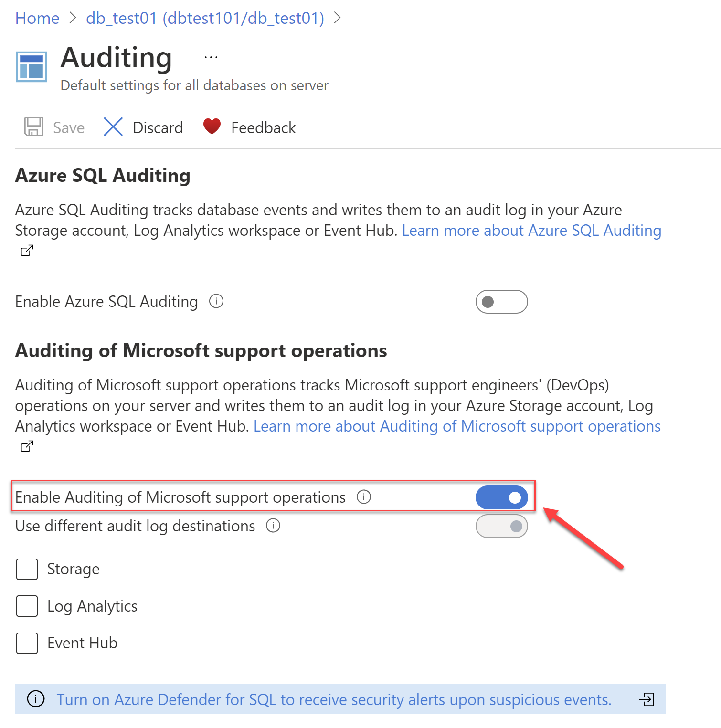Click the 'Enable Azure SQL Auditing' label
This screenshot has width=721, height=728.
pos(106,302)
